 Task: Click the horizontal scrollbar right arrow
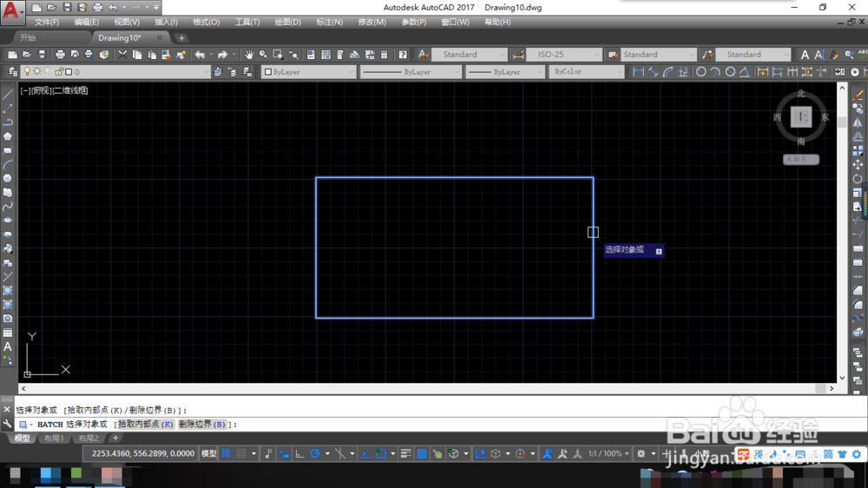(x=832, y=388)
